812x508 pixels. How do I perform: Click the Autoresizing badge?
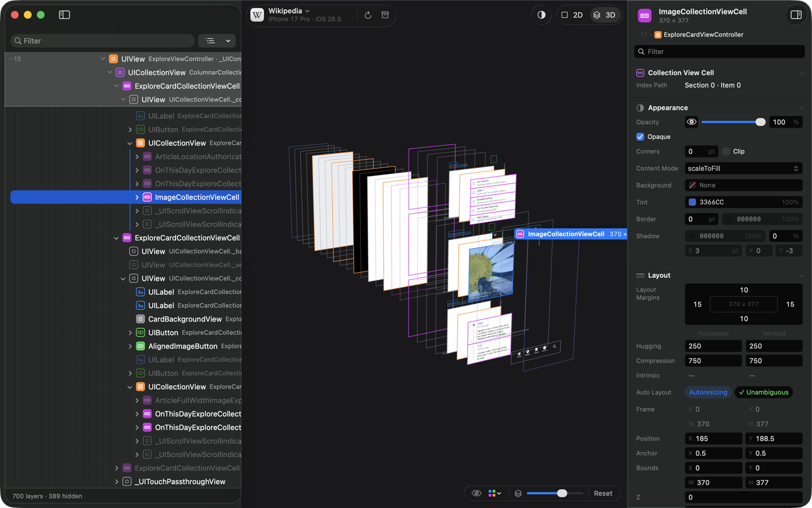click(x=708, y=392)
